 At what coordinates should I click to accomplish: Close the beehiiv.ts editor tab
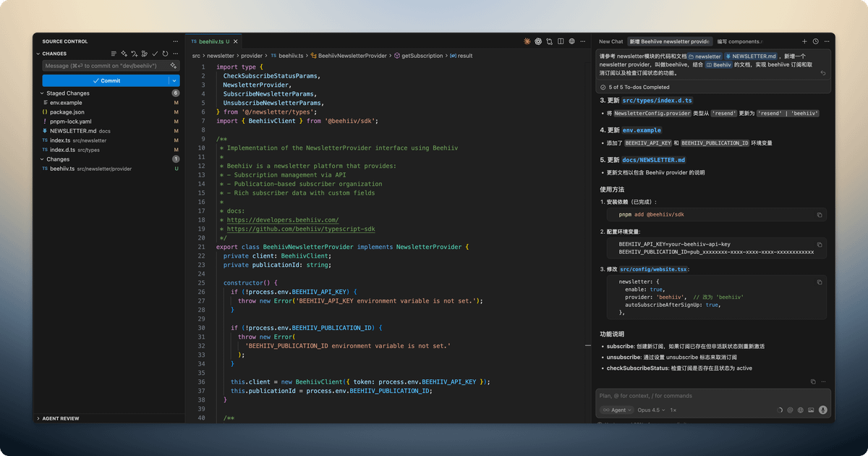[x=237, y=41]
